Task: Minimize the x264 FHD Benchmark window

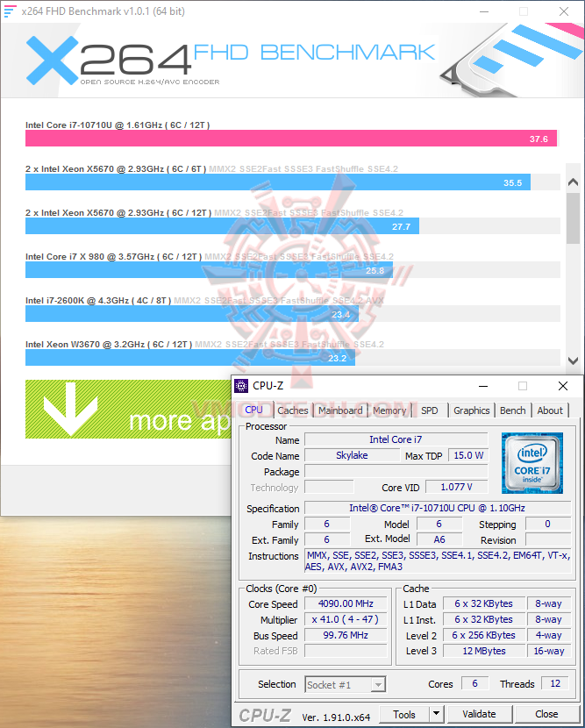Action: [484, 11]
